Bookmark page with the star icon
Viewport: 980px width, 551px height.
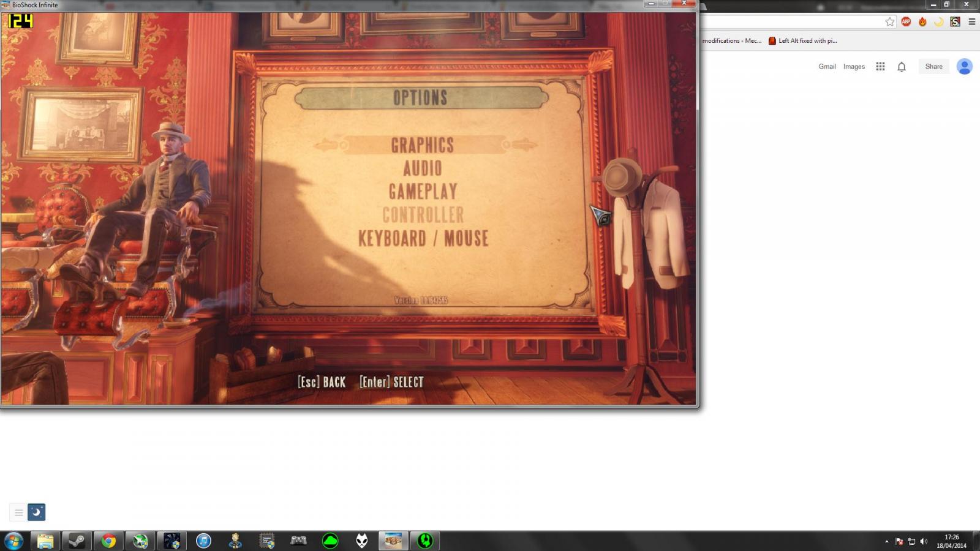pyautogui.click(x=889, y=21)
